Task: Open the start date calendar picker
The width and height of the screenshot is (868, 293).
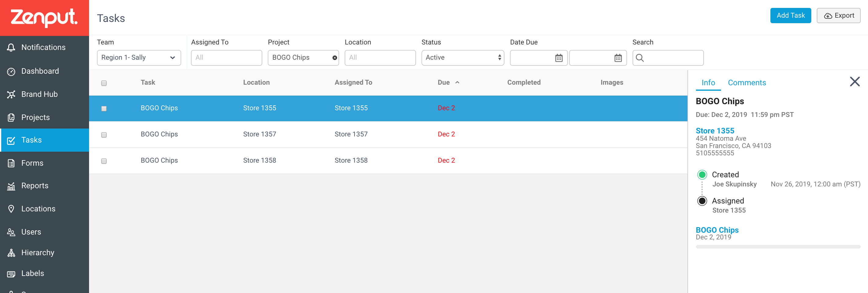Action: (x=559, y=58)
